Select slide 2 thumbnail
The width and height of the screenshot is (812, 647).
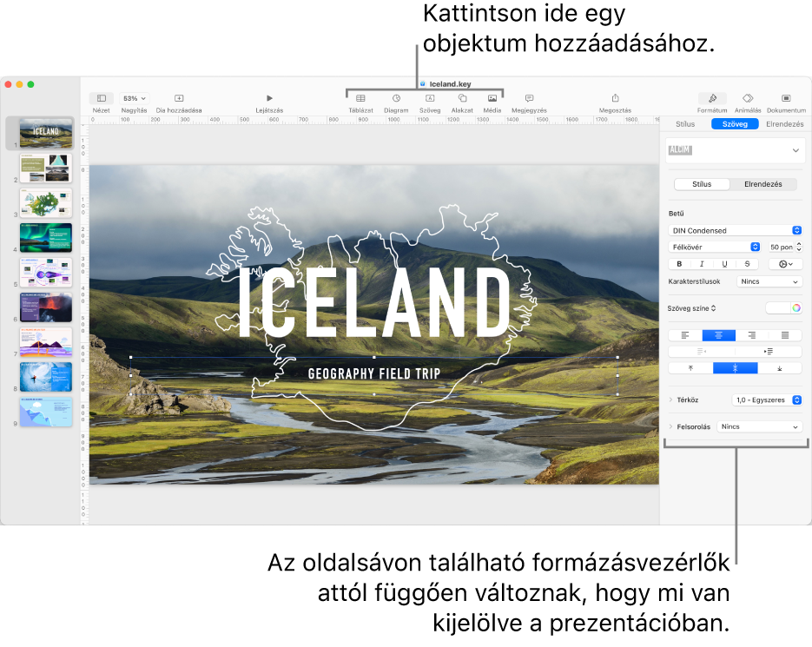(x=45, y=168)
